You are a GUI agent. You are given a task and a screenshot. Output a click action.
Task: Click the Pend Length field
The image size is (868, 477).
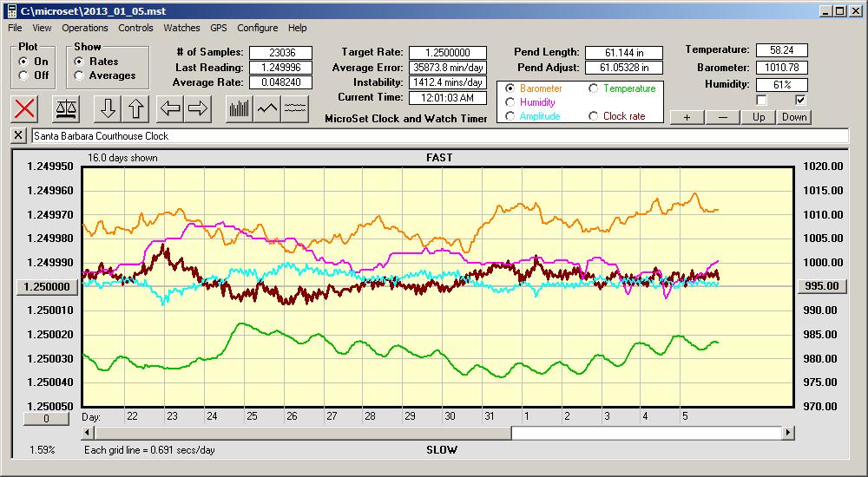click(x=624, y=53)
